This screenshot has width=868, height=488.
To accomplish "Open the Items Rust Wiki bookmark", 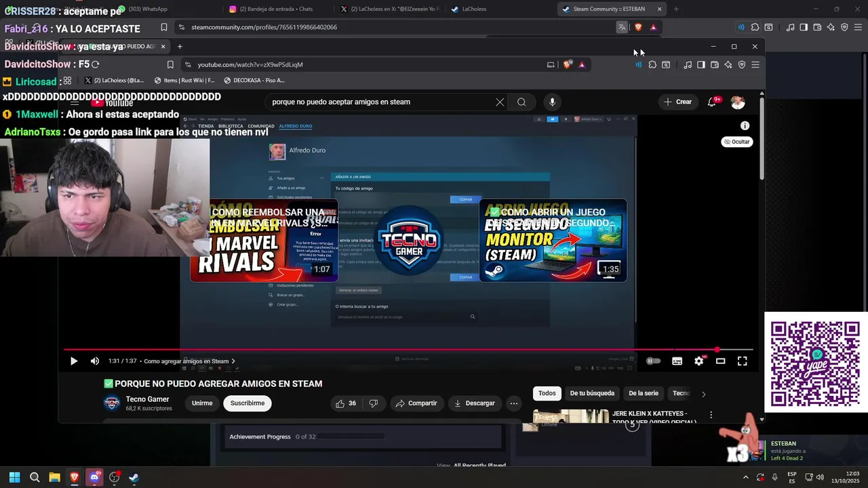I will (184, 80).
